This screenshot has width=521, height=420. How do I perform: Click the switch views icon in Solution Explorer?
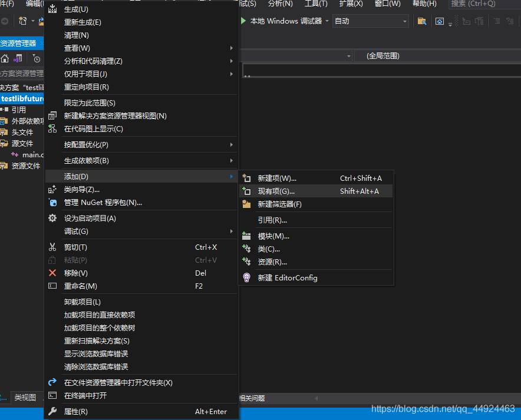click(x=18, y=59)
